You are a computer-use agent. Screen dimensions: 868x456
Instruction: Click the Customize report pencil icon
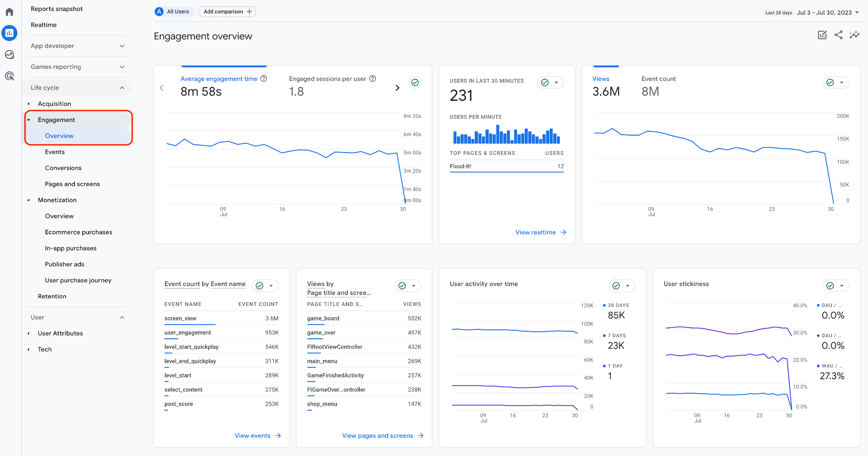click(822, 35)
